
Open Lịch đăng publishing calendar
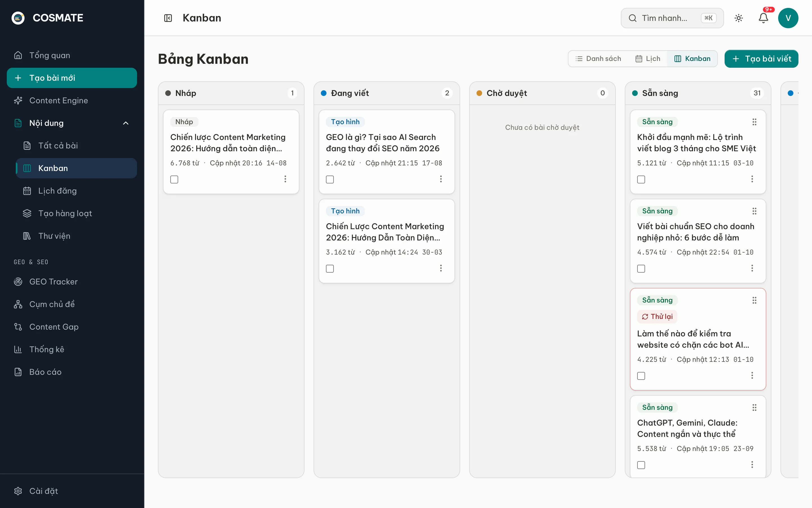pyautogui.click(x=76, y=191)
